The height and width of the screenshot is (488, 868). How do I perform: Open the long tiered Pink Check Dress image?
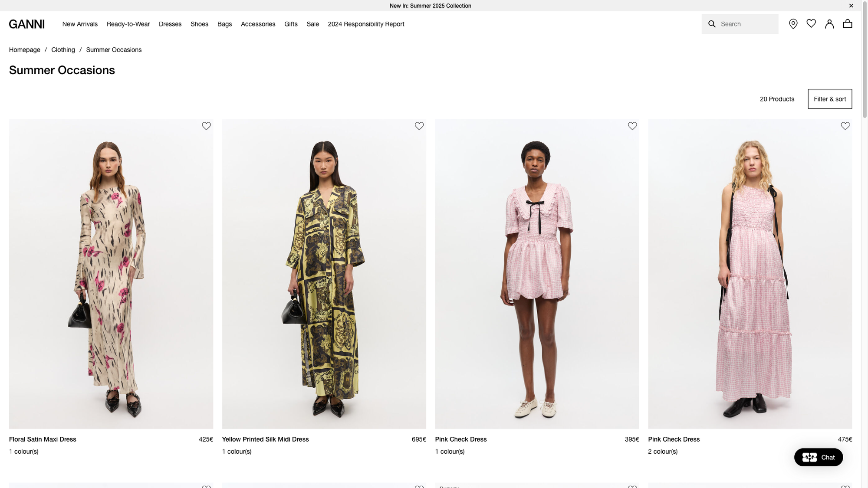click(x=750, y=274)
